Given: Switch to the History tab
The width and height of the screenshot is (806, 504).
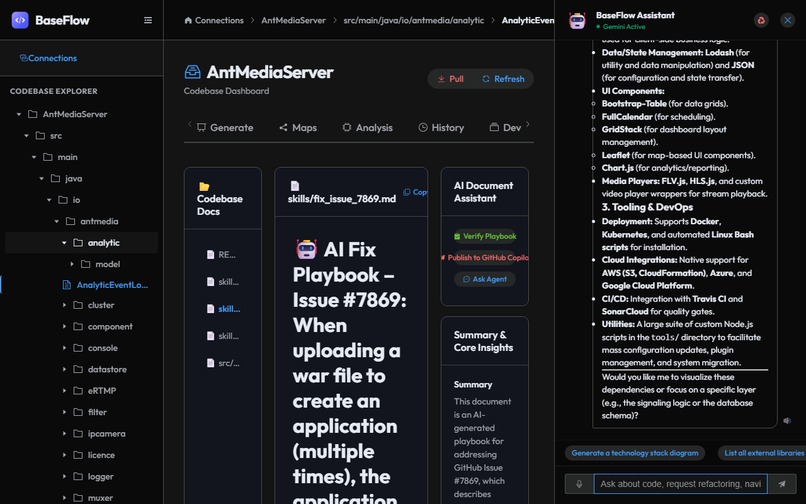Looking at the screenshot, I should [441, 128].
